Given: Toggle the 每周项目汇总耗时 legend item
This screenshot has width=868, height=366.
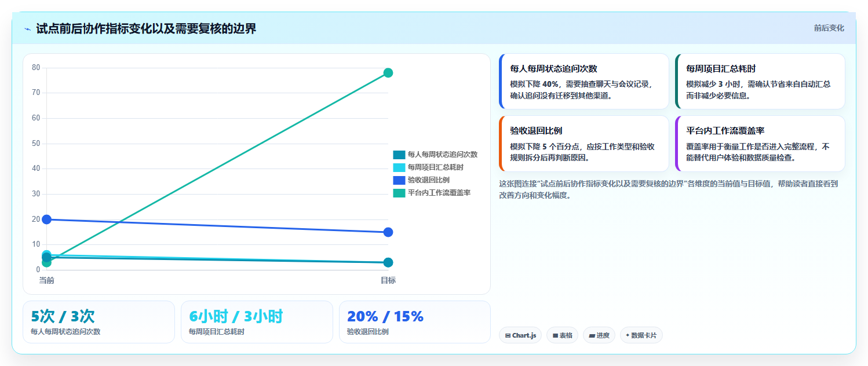Looking at the screenshot, I should (x=428, y=167).
